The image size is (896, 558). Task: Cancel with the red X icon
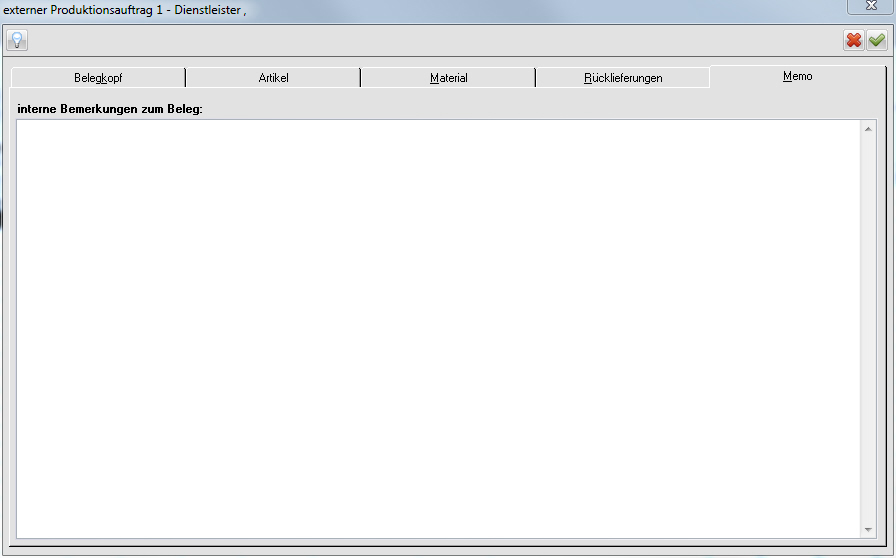[854, 40]
